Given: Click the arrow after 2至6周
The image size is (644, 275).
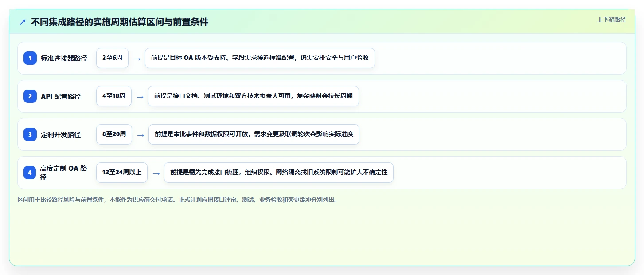Looking at the screenshot, I should pyautogui.click(x=137, y=59).
